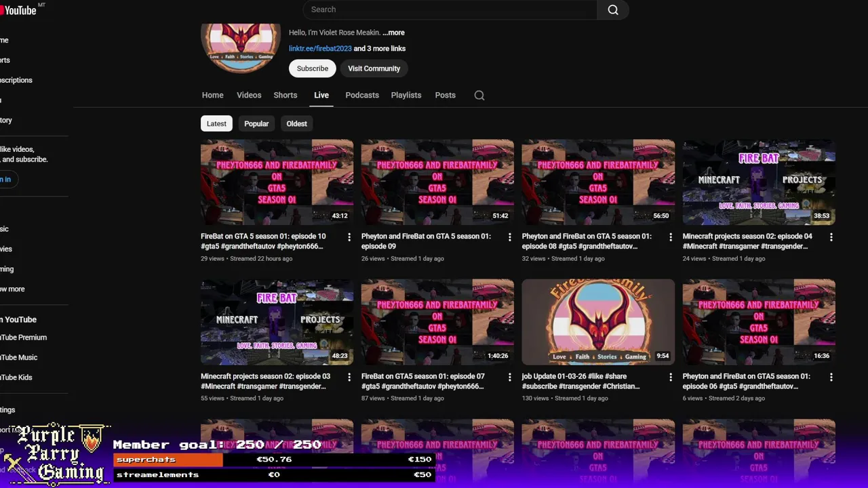Open options menu for GTA5 episode 06
This screenshot has width=868, height=488.
click(x=831, y=377)
